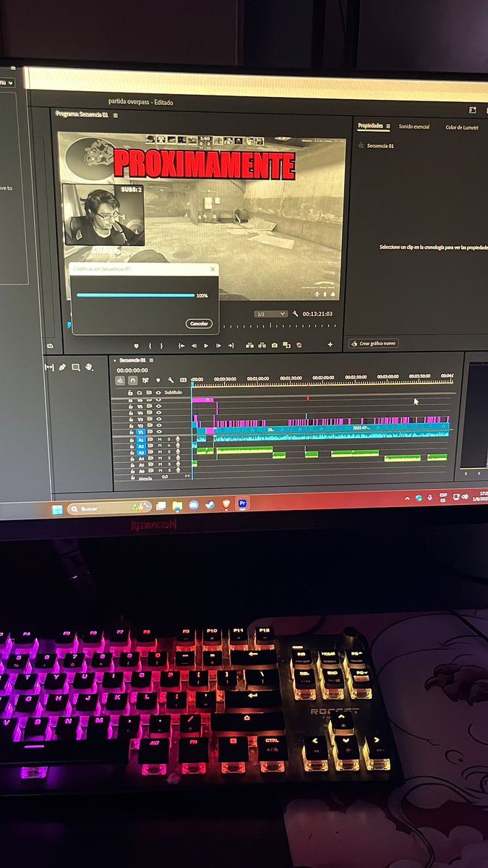This screenshot has height=868, width=488.
Task: Open Secuencia 01 timeline panel menu
Action: pyautogui.click(x=152, y=359)
